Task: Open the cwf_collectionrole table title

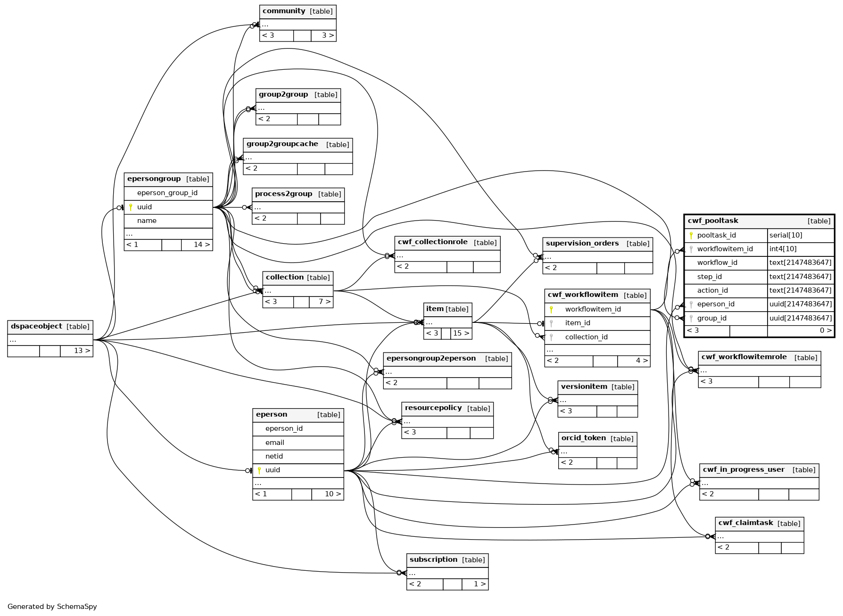Action: [447, 243]
